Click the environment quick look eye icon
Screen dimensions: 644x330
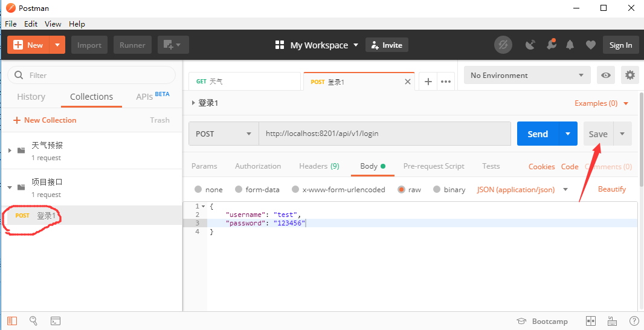tap(606, 75)
